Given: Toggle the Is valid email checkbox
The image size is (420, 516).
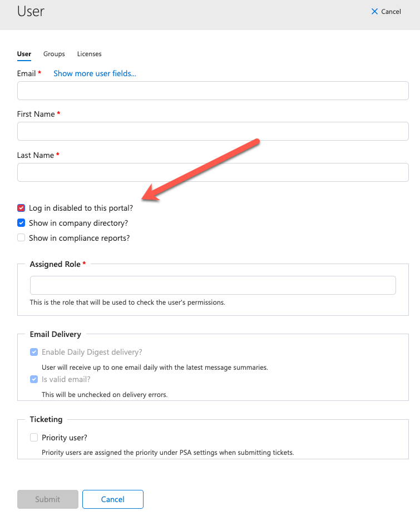Looking at the screenshot, I should tap(34, 379).
